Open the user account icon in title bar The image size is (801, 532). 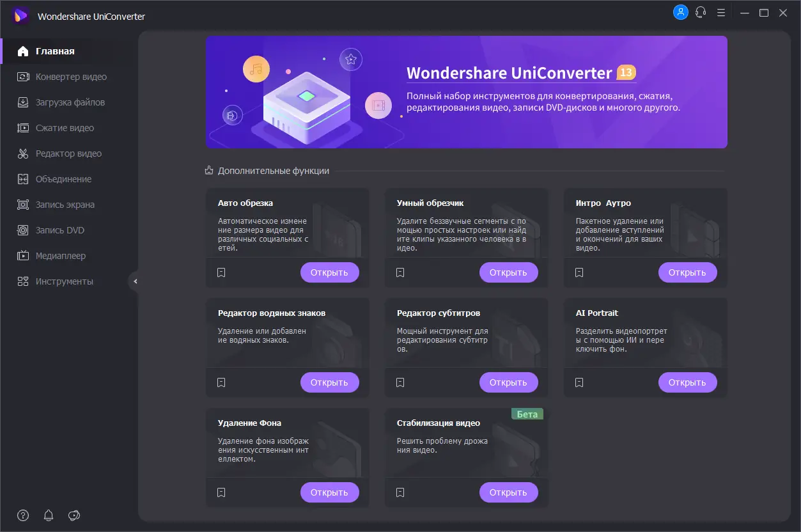tap(680, 12)
